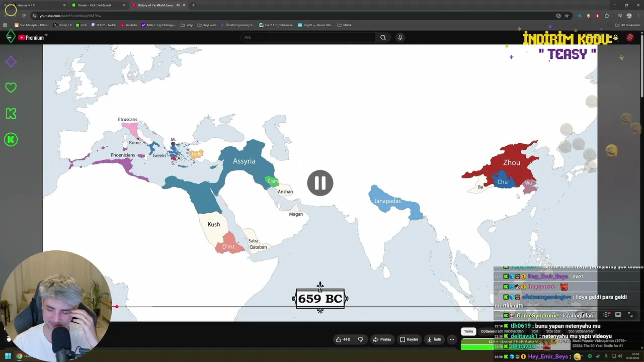This screenshot has width=644, height=362.
Task: Click the youtube.com address bar URL
Action: click(70, 16)
